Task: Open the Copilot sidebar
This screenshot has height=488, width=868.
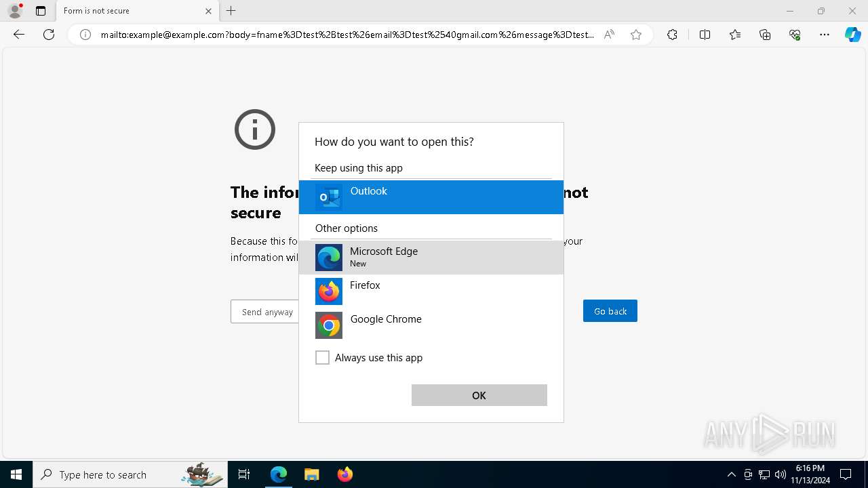Action: click(852, 35)
